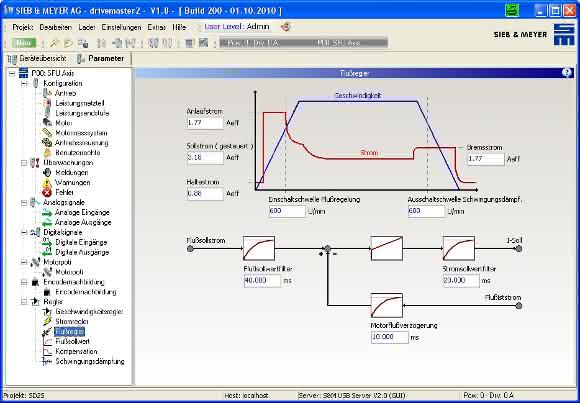Collapse the Motorpoti parent tree node

click(x=24, y=262)
